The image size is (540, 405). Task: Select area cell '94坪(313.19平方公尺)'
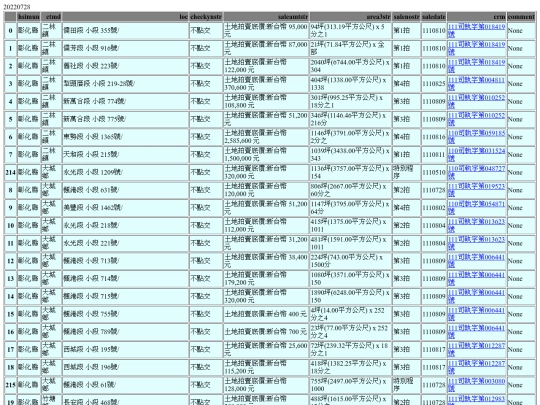pyautogui.click(x=350, y=30)
